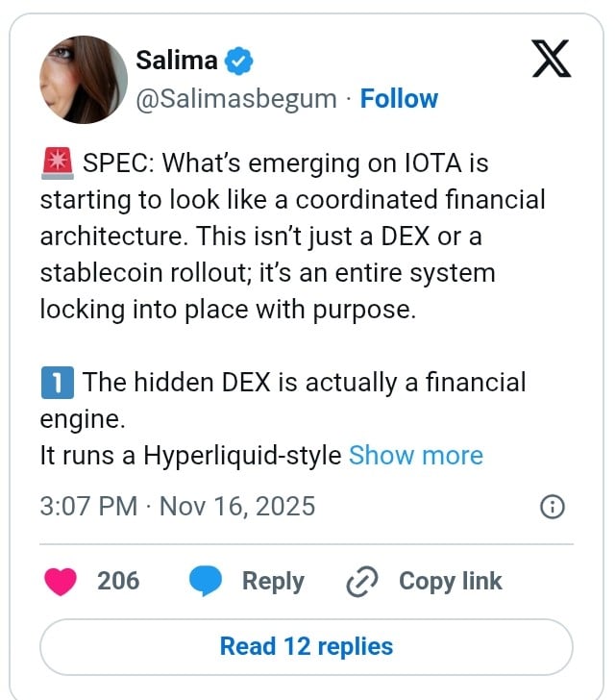Screen dimensions: 616x700
Task: Click the Salima display name
Action: tap(177, 61)
